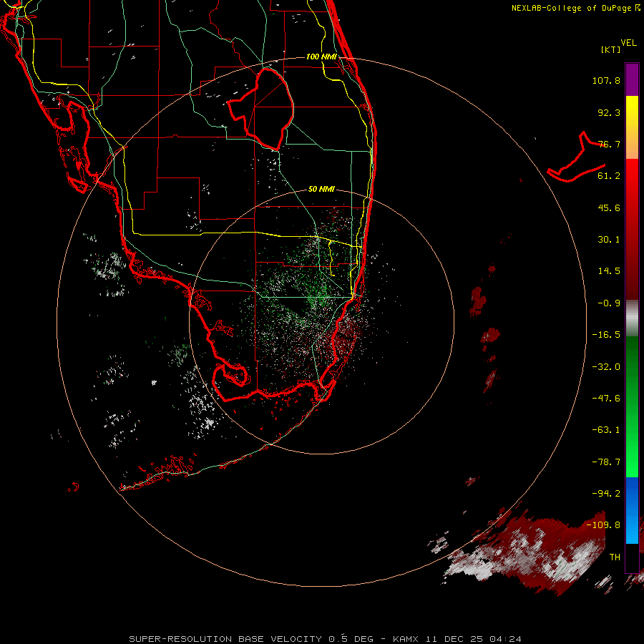Click the -47.6 velocity scale value
The image size is (644, 644).
click(606, 399)
